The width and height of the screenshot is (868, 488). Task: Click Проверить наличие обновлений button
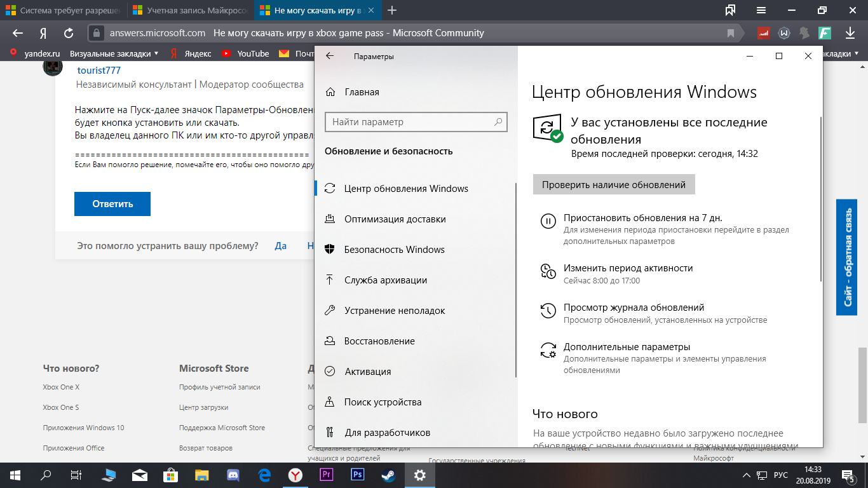click(614, 185)
